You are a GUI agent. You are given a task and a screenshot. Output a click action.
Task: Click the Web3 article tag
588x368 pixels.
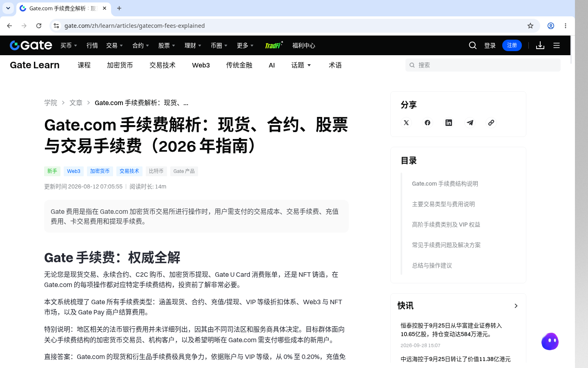[73, 171]
